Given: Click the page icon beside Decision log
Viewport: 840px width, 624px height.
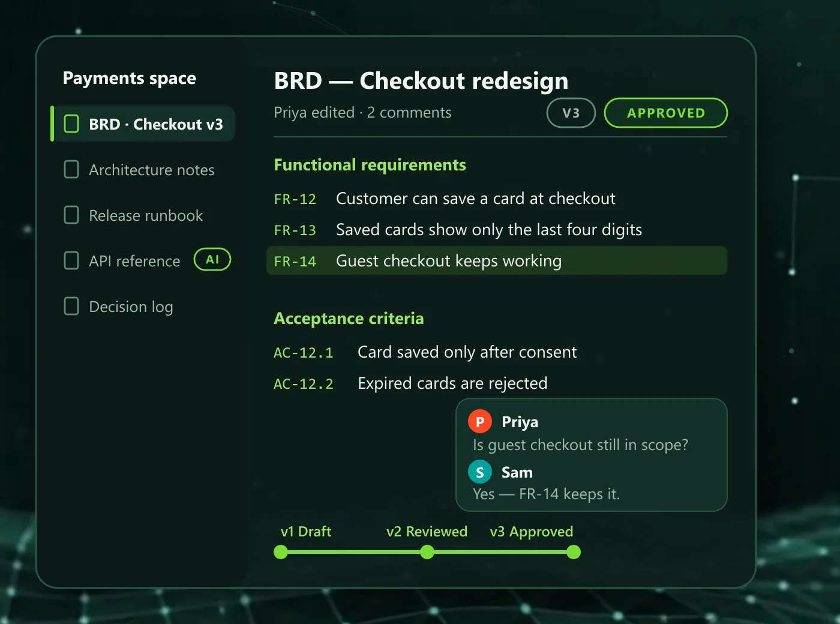Looking at the screenshot, I should point(71,306).
